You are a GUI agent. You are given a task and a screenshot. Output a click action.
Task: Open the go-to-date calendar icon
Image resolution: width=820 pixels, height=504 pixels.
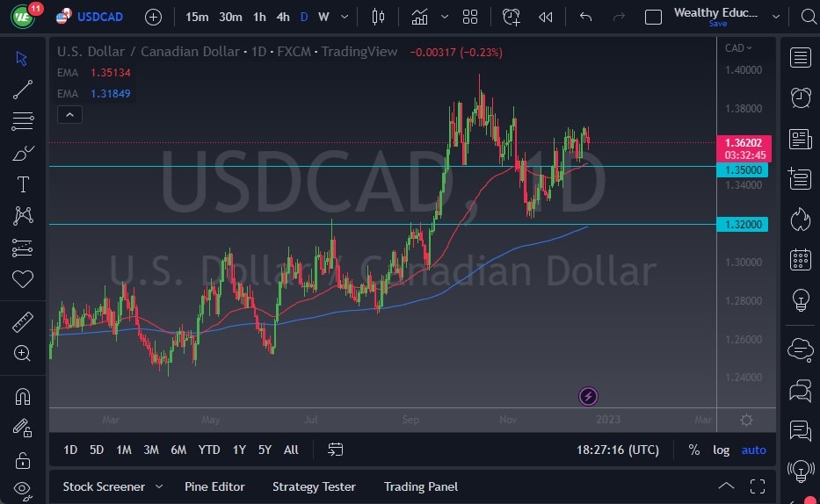coord(335,450)
